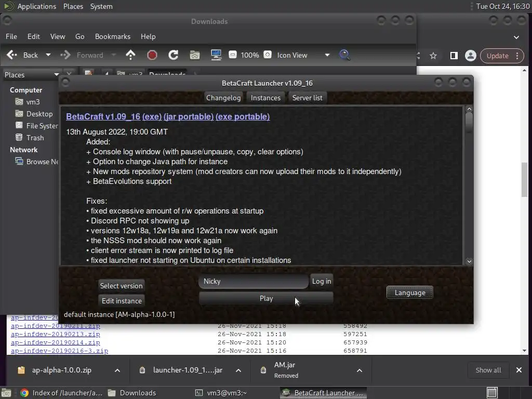
Task: Switch to Chrome Index of /launcher taskbar item
Action: point(61,393)
